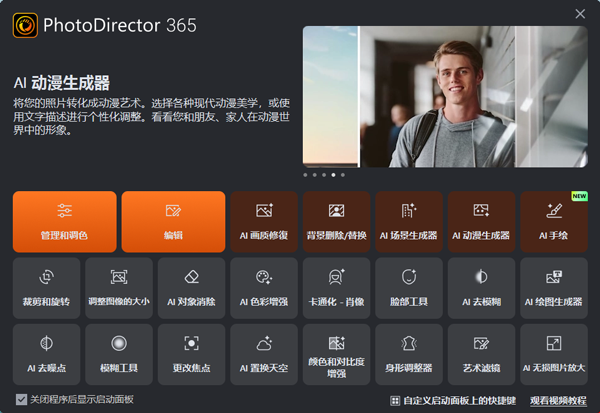The image size is (600, 413).
Task: Open AI 绘图生成器
Action: pos(554,288)
